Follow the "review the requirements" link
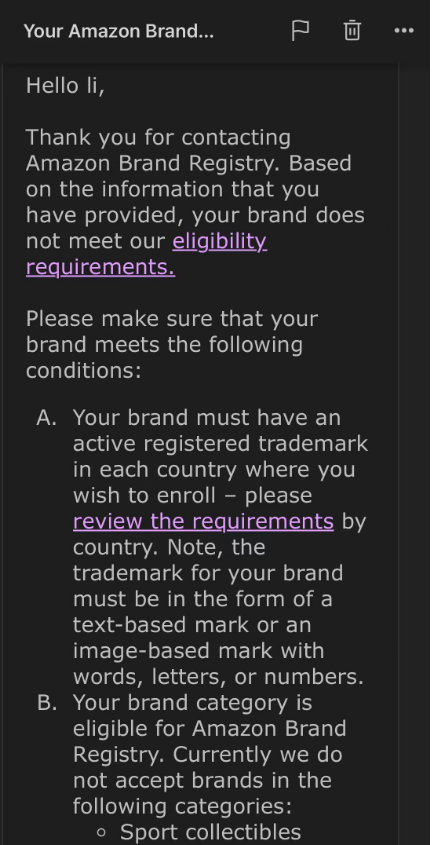Viewport: 433px width, 845px height. (x=203, y=521)
